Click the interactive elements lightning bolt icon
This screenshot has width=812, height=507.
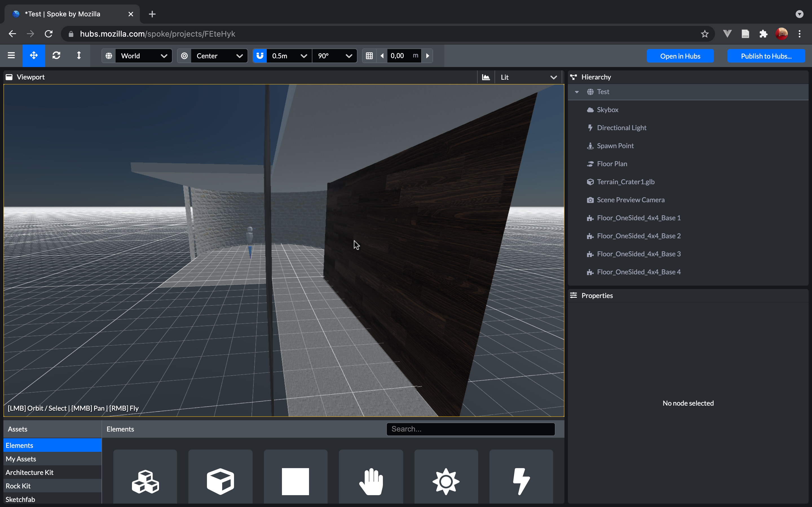[521, 481]
